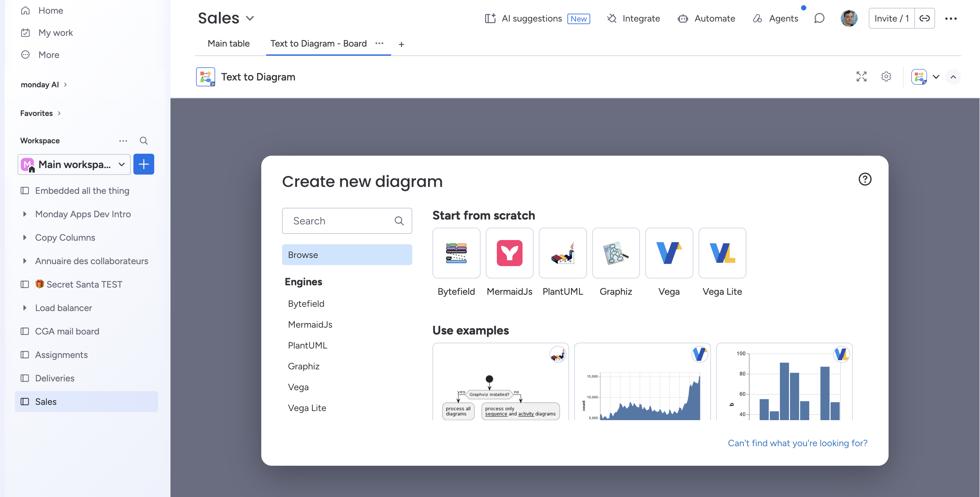
Task: Filter by Graphviz in Engines list
Action: point(304,366)
